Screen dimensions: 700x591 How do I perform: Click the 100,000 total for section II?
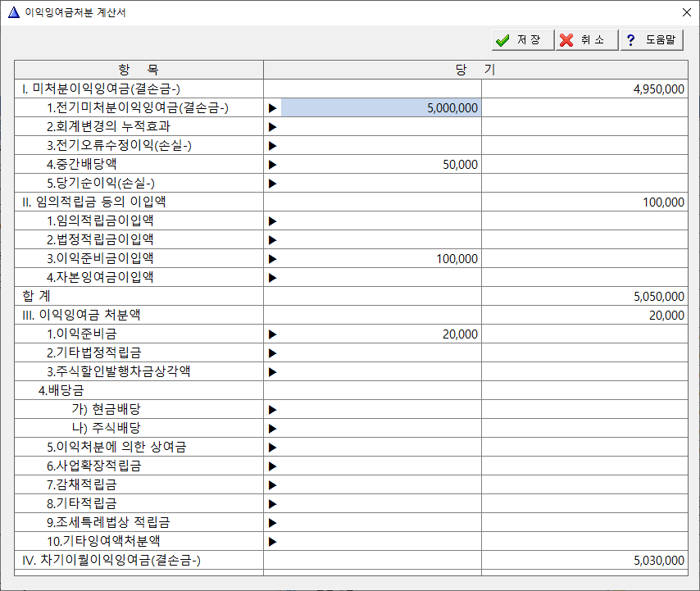coord(663,202)
